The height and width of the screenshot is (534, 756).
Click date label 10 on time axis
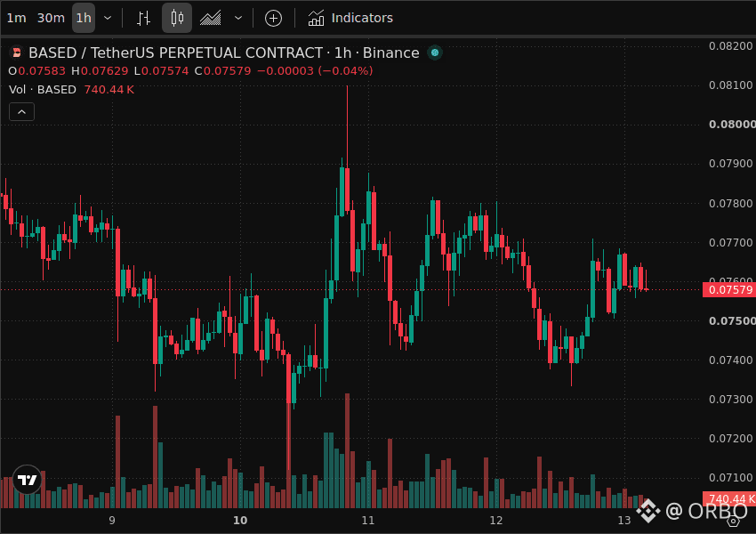pyautogui.click(x=240, y=521)
